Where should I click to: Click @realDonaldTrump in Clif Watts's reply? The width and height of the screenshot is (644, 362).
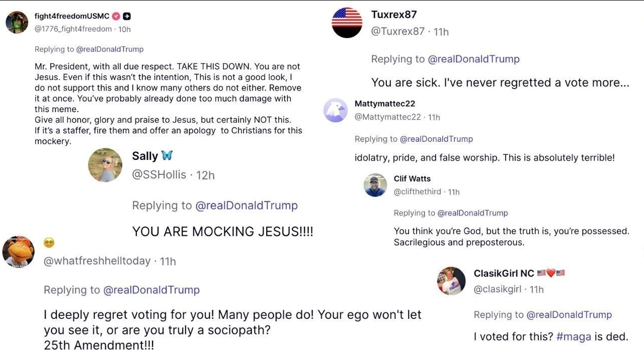coord(472,213)
